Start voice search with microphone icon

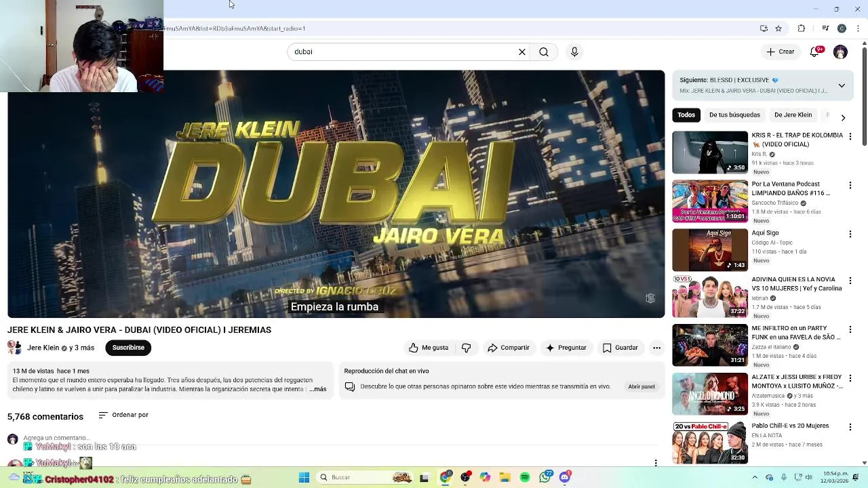pyautogui.click(x=574, y=52)
